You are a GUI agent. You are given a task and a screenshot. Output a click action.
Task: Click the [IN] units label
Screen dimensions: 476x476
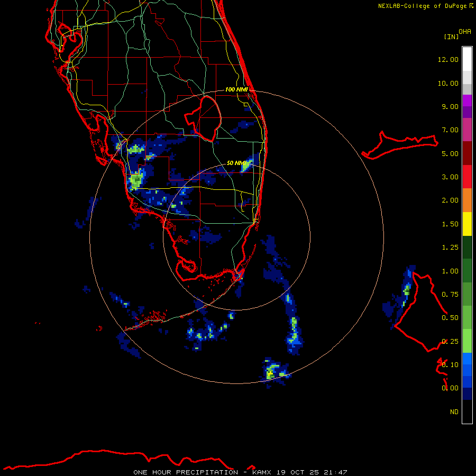click(451, 36)
